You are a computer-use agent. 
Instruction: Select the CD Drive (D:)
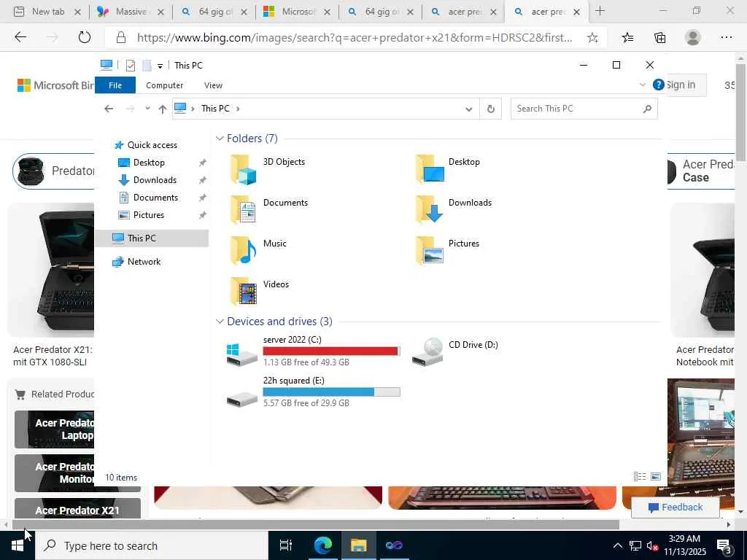coord(455,353)
